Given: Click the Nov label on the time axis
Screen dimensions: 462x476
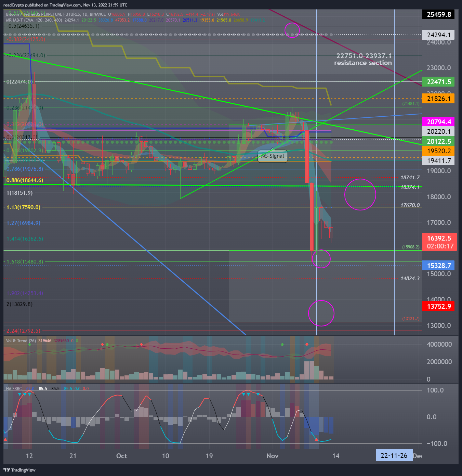Looking at the screenshot, I should click(x=273, y=456).
